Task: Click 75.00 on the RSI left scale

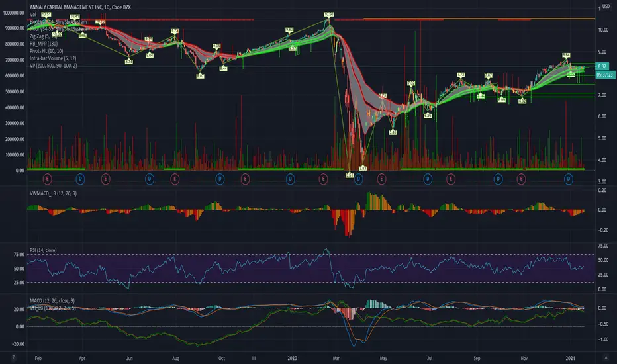Action: pyautogui.click(x=19, y=255)
